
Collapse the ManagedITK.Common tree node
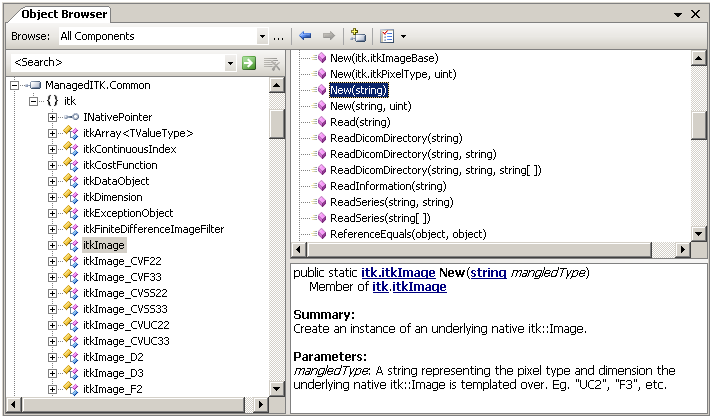tap(14, 85)
